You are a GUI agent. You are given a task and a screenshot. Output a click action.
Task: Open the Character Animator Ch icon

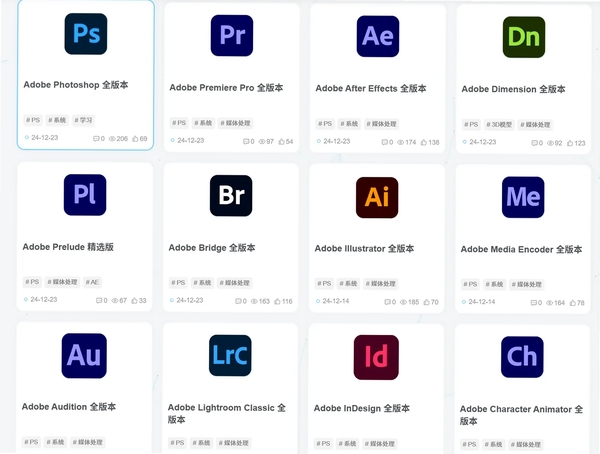(522, 357)
